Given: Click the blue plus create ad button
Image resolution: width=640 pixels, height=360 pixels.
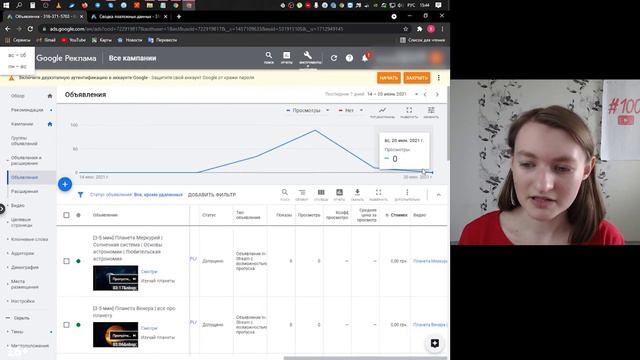Looking at the screenshot, I should tap(65, 184).
